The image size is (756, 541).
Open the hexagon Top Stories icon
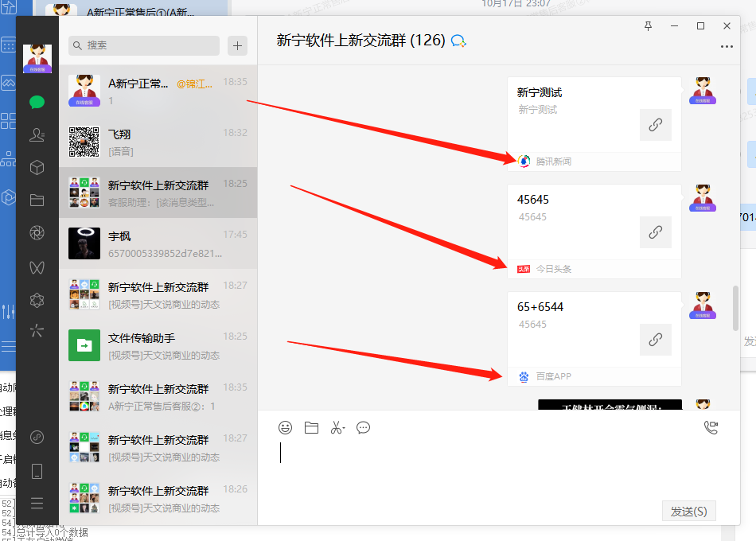37,301
